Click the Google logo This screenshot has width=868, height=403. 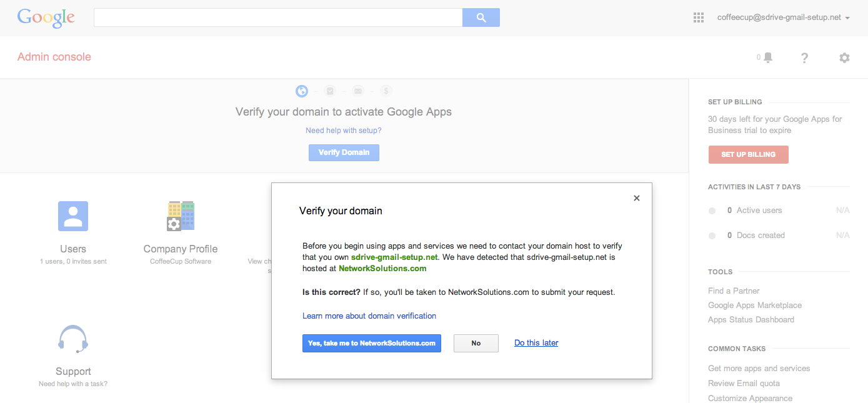[x=46, y=18]
